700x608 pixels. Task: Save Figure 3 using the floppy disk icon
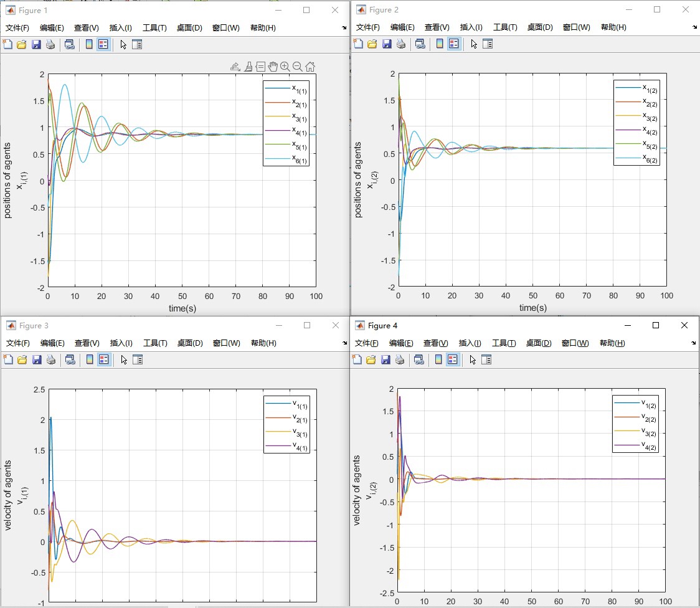click(x=37, y=359)
